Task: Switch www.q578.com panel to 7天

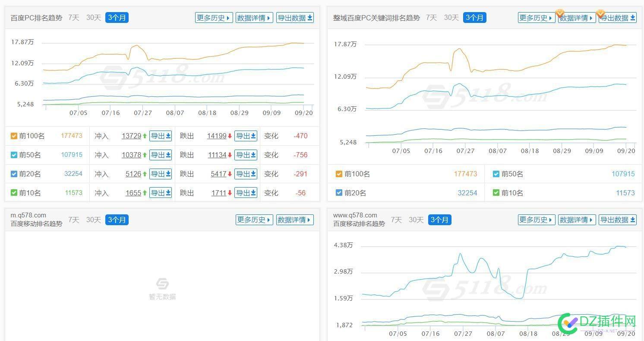Action: 396,220
